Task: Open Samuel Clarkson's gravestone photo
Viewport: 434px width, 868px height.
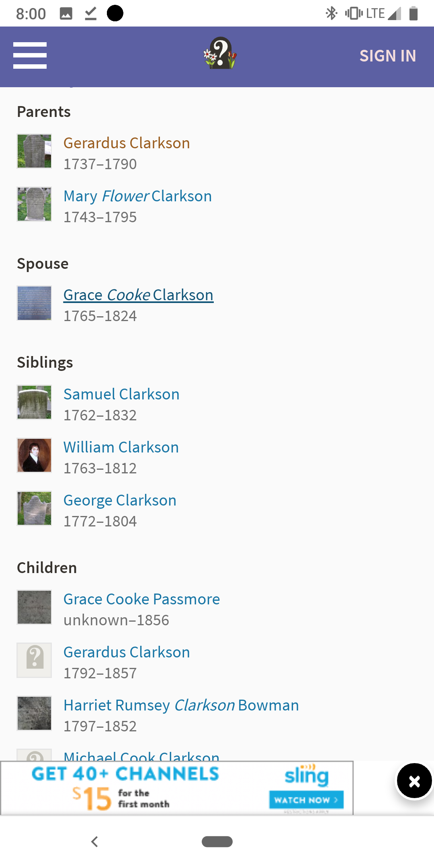Action: click(x=34, y=402)
